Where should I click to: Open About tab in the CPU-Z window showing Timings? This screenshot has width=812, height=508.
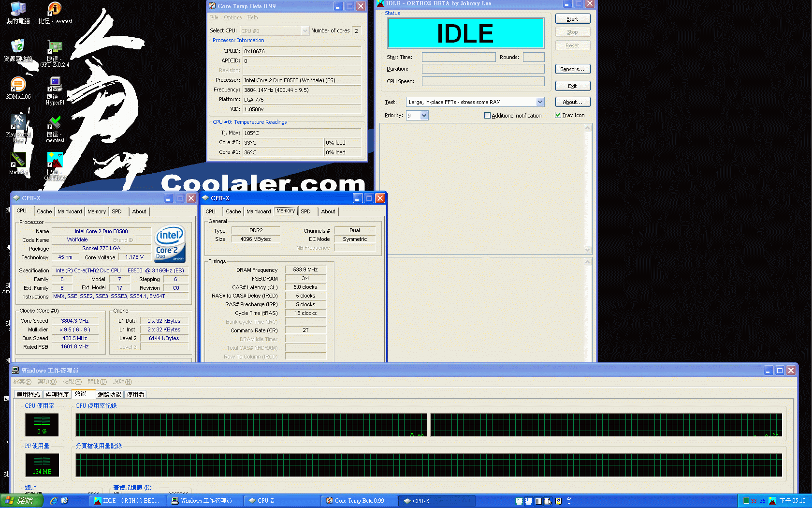[x=328, y=211]
